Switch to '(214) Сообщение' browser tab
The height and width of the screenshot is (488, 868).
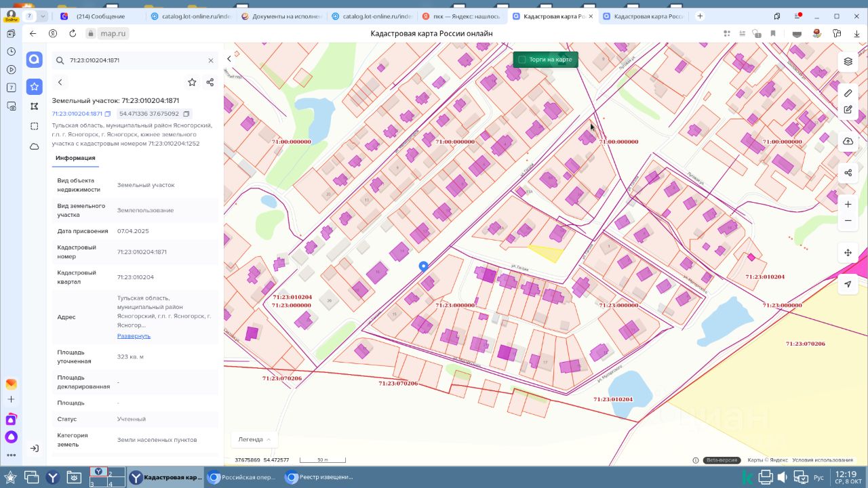[100, 16]
